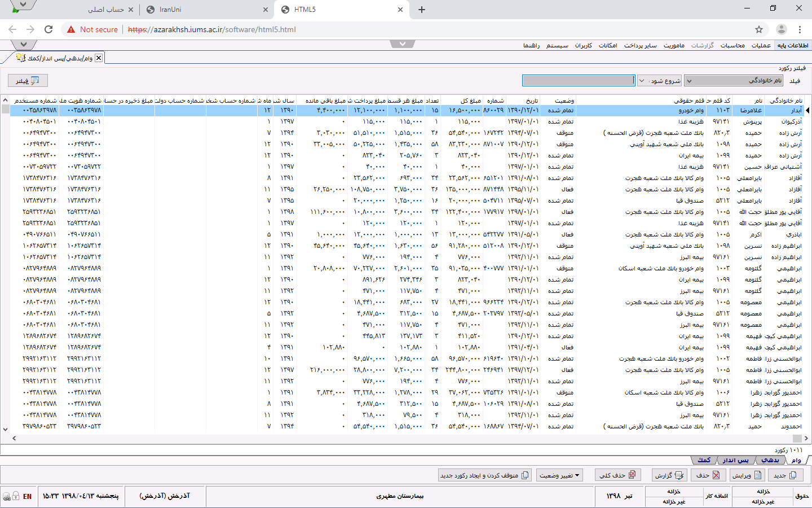Open the سیستم menu
812x508 pixels.
(557, 45)
